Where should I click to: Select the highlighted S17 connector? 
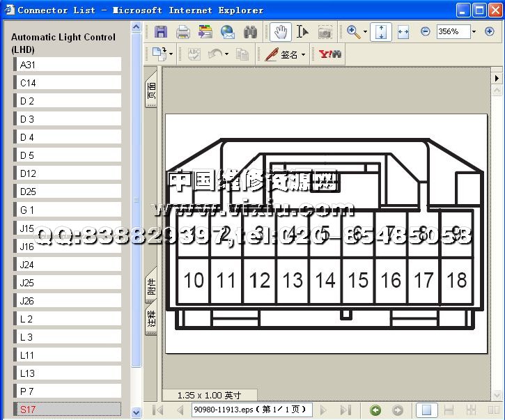coord(68,409)
